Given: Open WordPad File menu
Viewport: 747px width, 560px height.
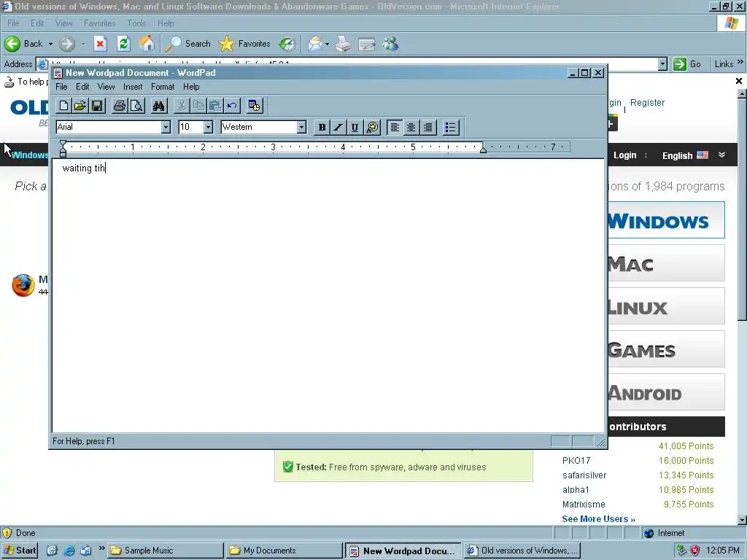Looking at the screenshot, I should 61,87.
